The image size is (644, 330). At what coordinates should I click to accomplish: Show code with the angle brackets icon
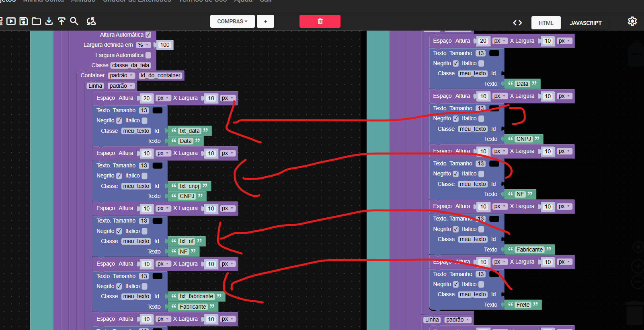(517, 23)
